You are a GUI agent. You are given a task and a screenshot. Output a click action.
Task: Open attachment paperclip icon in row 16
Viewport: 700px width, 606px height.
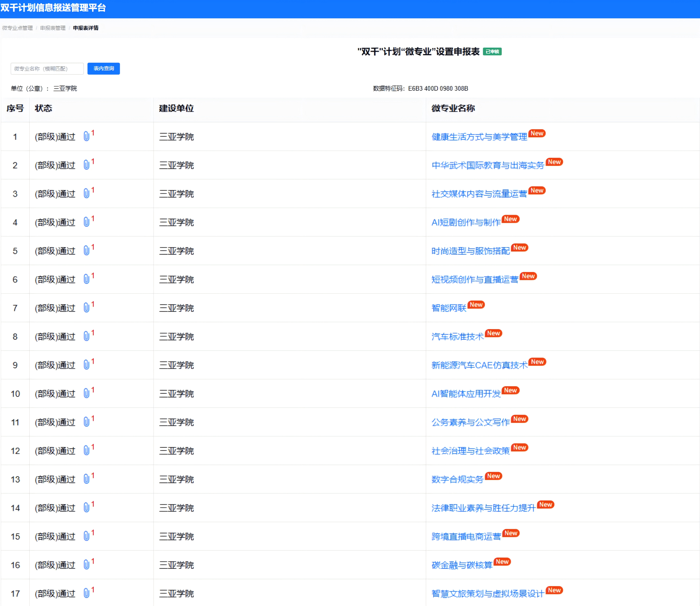(x=87, y=565)
